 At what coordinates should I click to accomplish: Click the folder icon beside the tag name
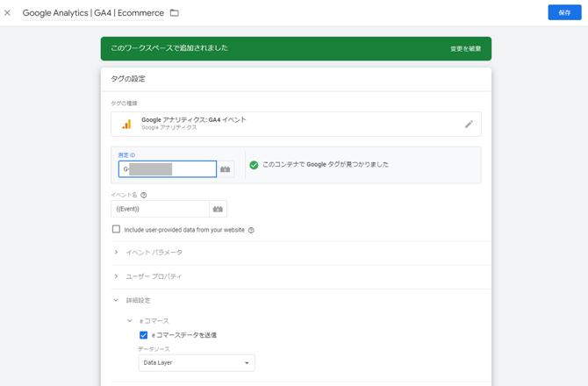(x=174, y=13)
